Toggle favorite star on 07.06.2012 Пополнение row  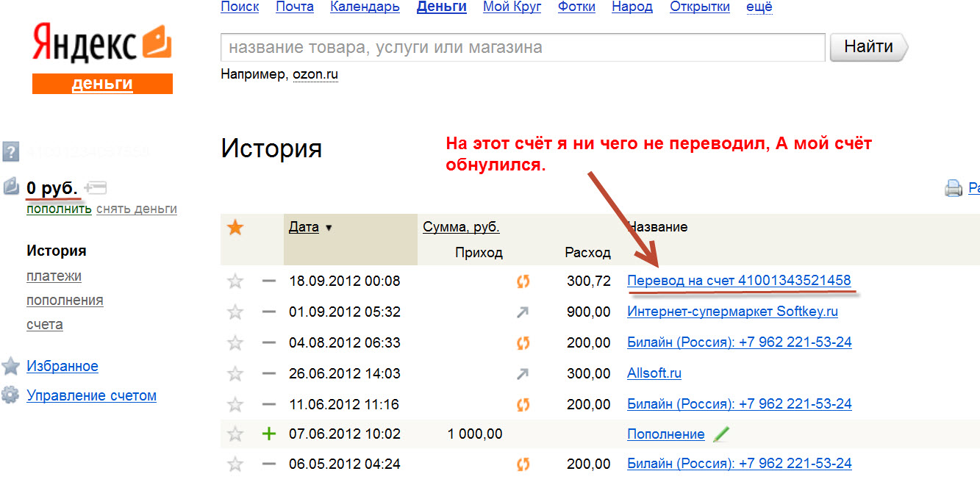point(235,434)
